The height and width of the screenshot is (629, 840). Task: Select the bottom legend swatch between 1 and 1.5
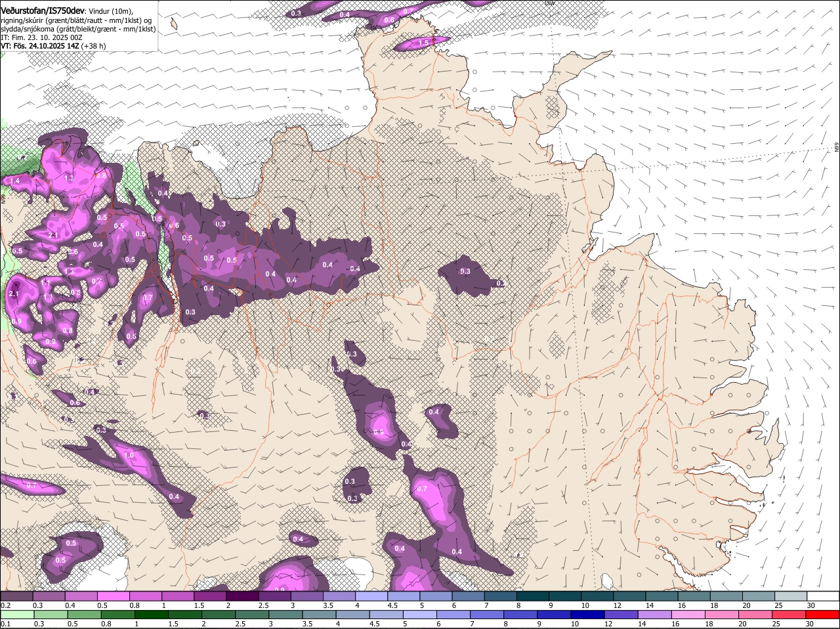coord(152,615)
